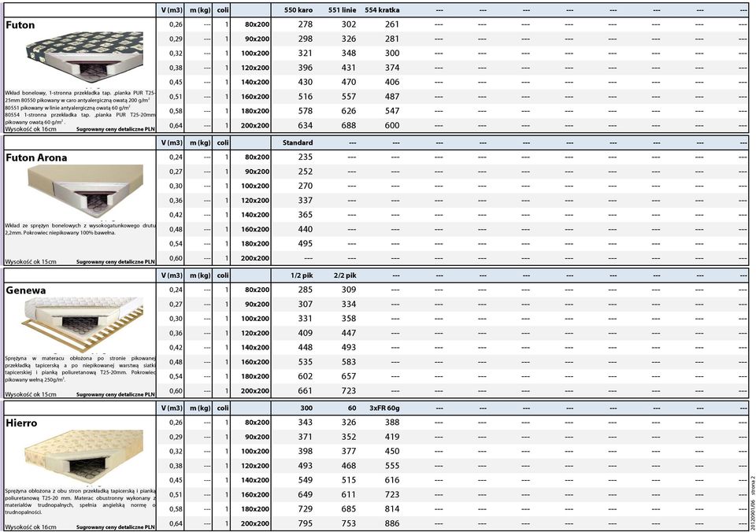
Task: Click the Genewa description paragraph
Action: click(80, 369)
